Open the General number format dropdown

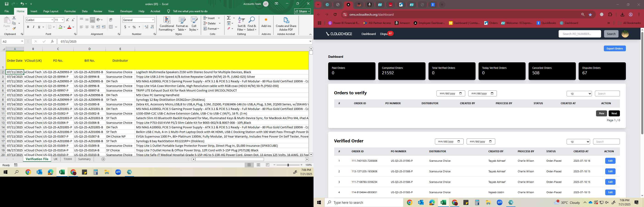pyautogui.click(x=153, y=20)
